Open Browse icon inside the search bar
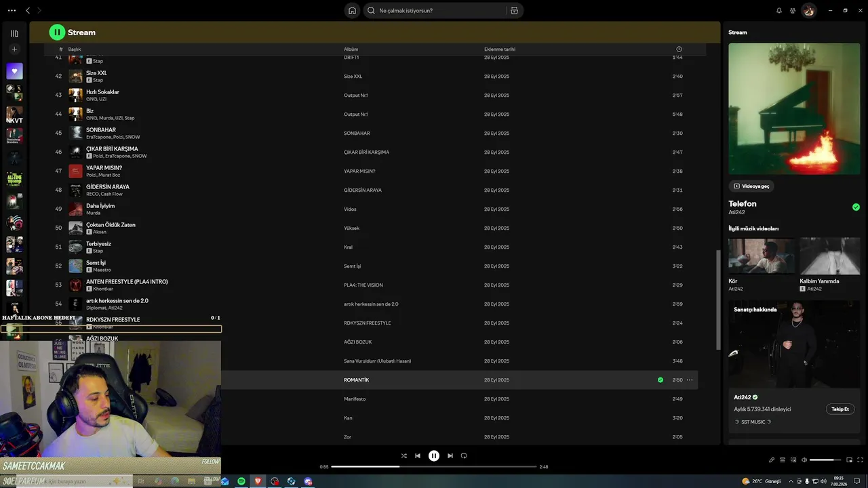 tap(514, 10)
